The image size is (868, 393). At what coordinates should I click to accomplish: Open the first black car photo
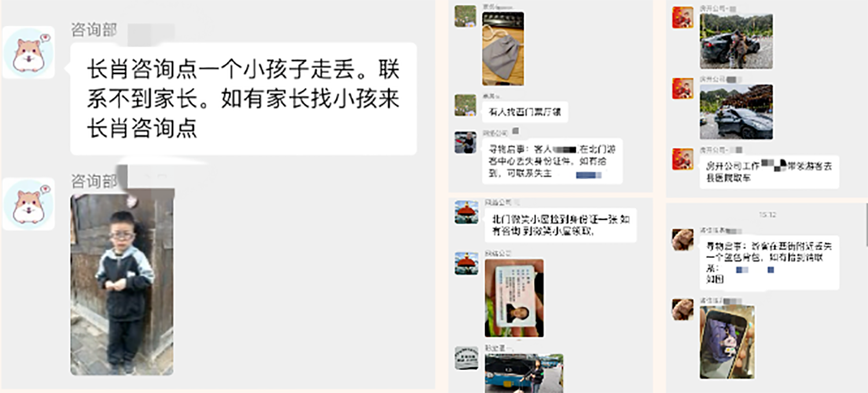click(736, 42)
